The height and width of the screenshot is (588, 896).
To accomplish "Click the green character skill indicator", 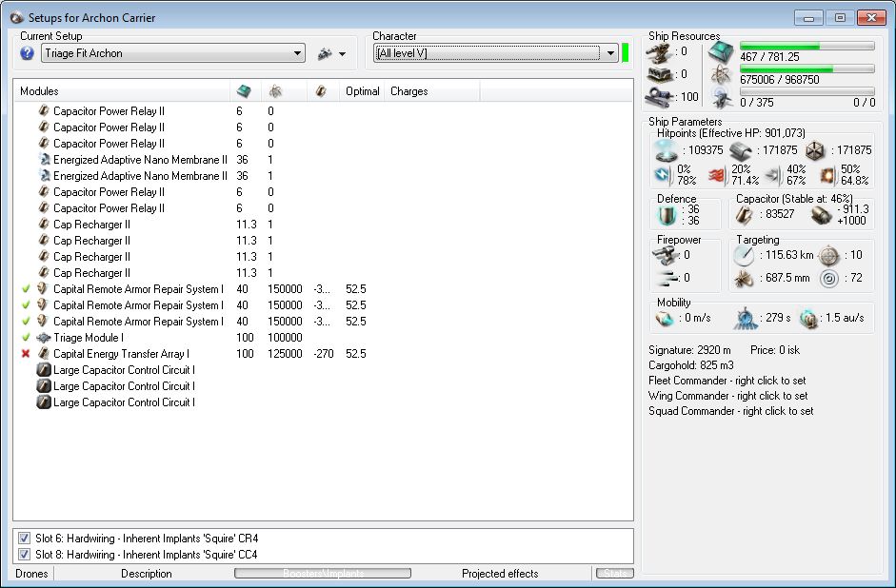I will click(626, 52).
